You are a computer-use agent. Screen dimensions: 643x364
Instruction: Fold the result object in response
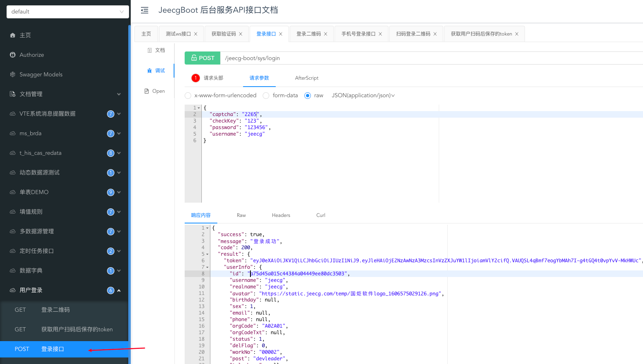pyautogui.click(x=207, y=254)
